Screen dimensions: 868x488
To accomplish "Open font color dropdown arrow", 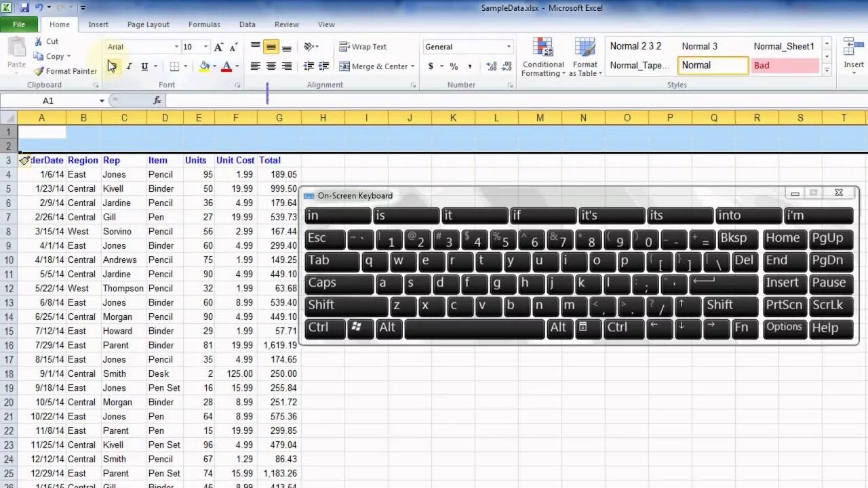I will coord(237,66).
